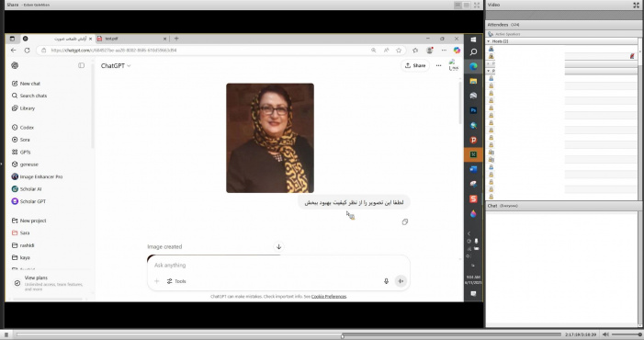Image resolution: width=644 pixels, height=340 pixels.
Task: Open Image Enhancer Pro GPT
Action: 37,177
